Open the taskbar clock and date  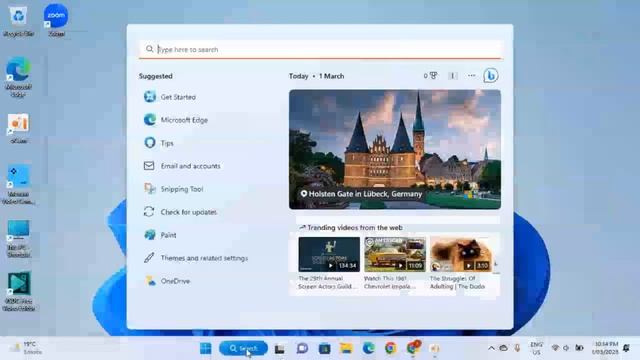pos(606,348)
